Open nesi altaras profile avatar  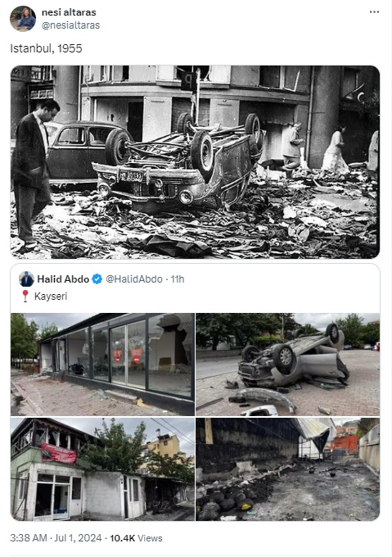23,19
